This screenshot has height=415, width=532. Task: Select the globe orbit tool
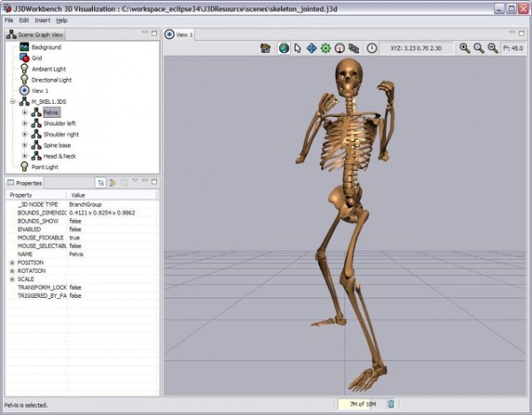[284, 48]
